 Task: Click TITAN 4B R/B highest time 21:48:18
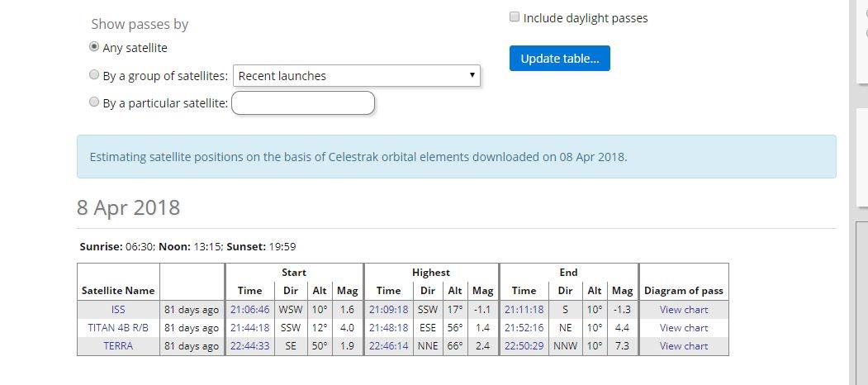tap(388, 328)
